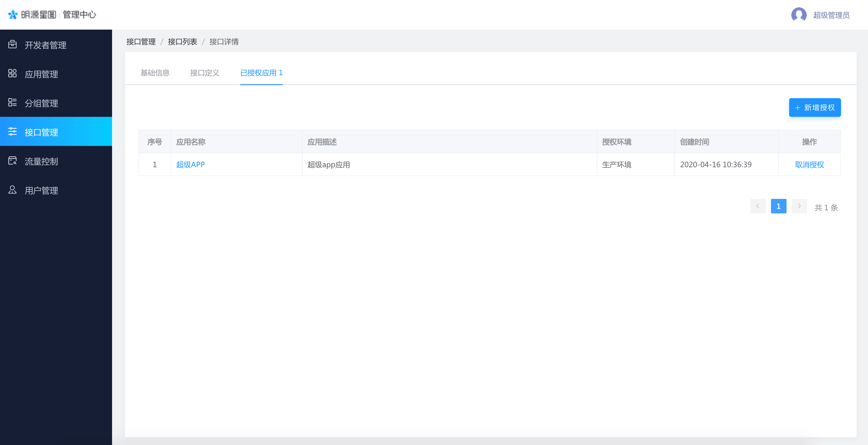Click 取消授权 for 超级APP
The height and width of the screenshot is (445, 868).
tap(809, 165)
